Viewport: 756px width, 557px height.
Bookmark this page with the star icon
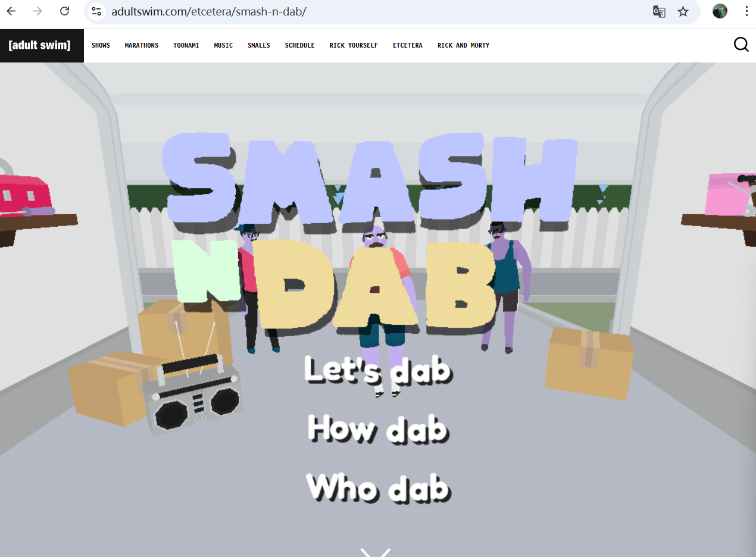tap(683, 11)
